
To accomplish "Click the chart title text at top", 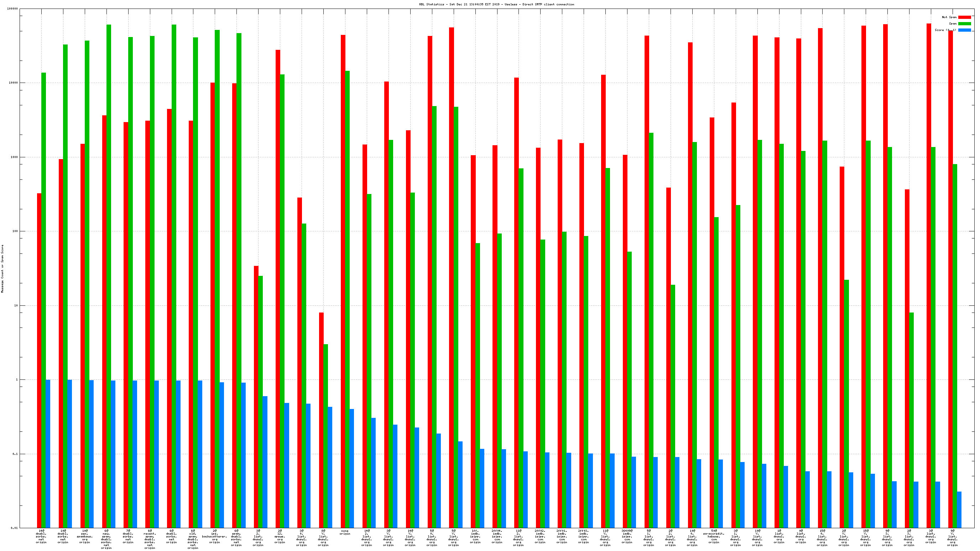I will click(496, 5).
